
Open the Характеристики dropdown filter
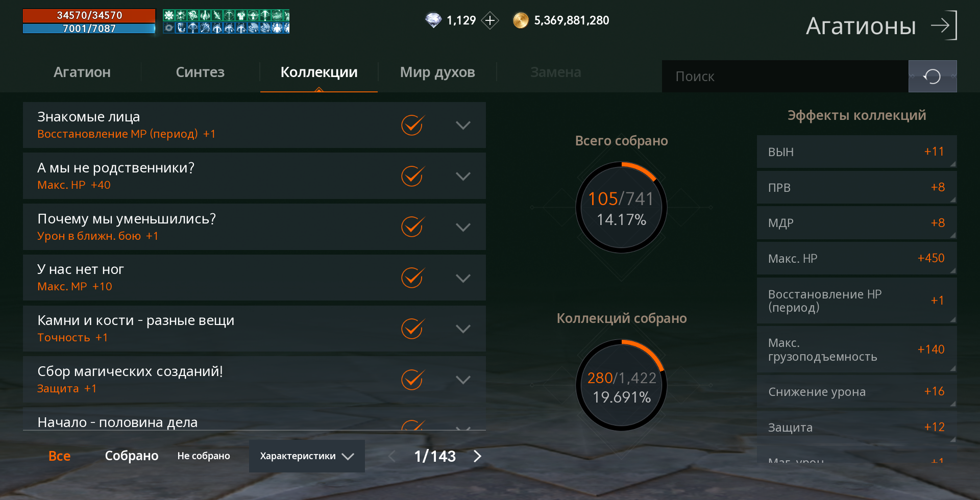(x=307, y=456)
